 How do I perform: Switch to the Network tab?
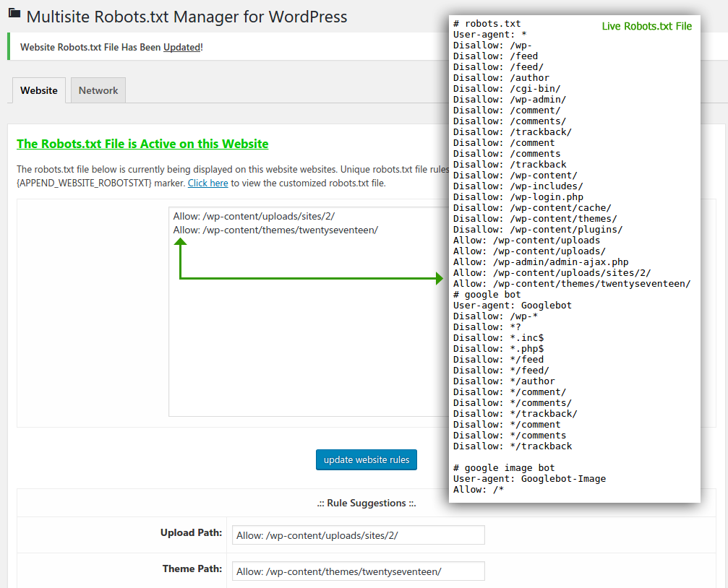tap(98, 91)
